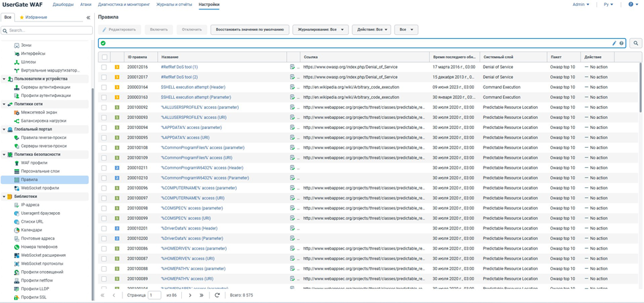Tick checkbox for rule 200012016
The height and width of the screenshot is (303, 644).
pyautogui.click(x=104, y=68)
